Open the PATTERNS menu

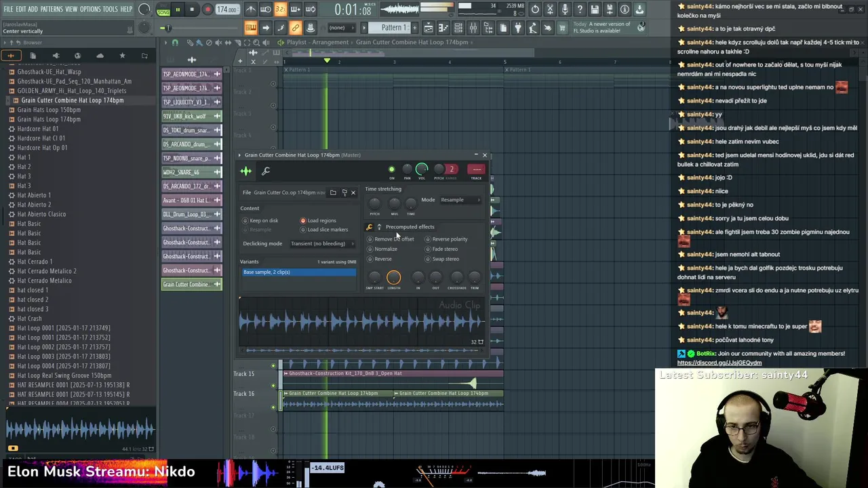click(52, 9)
